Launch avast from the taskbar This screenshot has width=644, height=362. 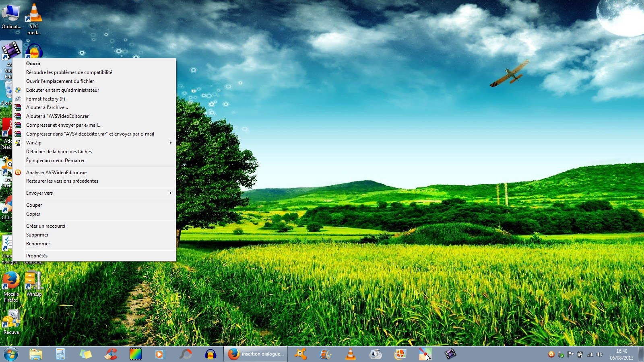[300, 354]
